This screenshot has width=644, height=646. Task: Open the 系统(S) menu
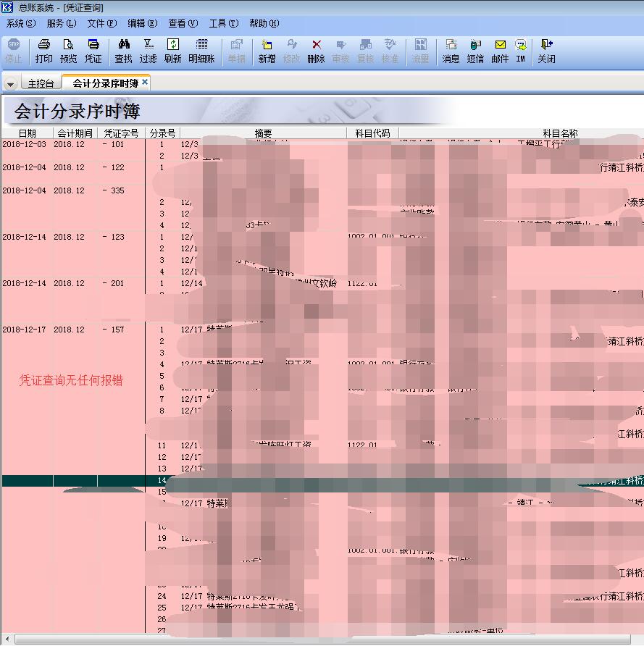tap(20, 23)
